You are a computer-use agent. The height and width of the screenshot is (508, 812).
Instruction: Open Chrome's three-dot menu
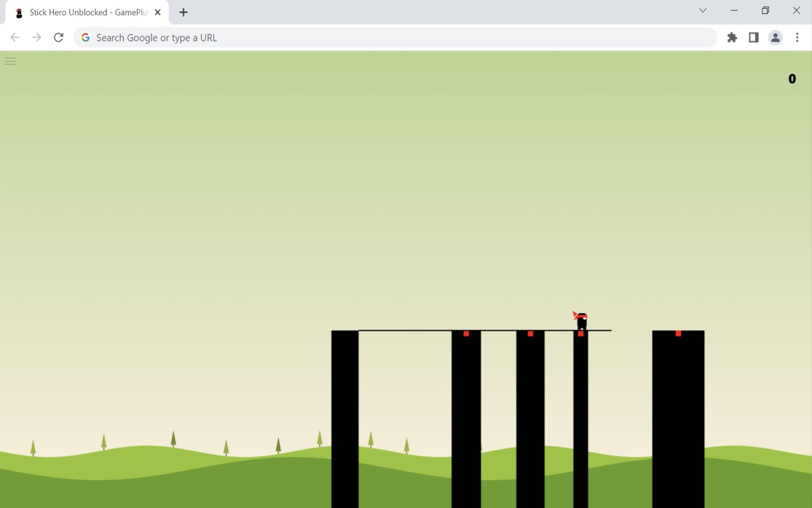797,37
